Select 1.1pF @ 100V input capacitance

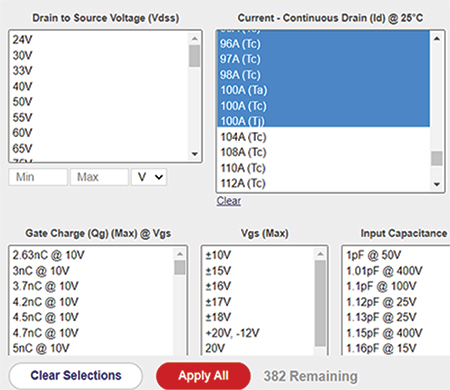tap(397, 286)
